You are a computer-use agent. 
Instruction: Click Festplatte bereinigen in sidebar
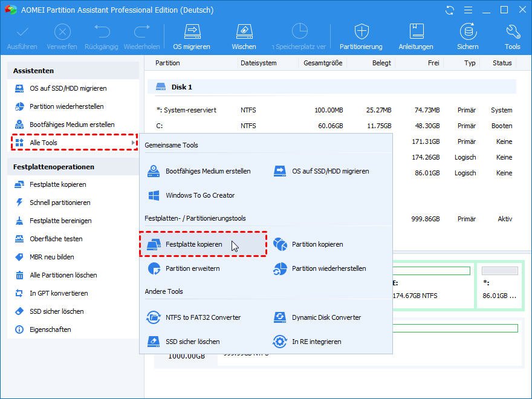click(73, 221)
